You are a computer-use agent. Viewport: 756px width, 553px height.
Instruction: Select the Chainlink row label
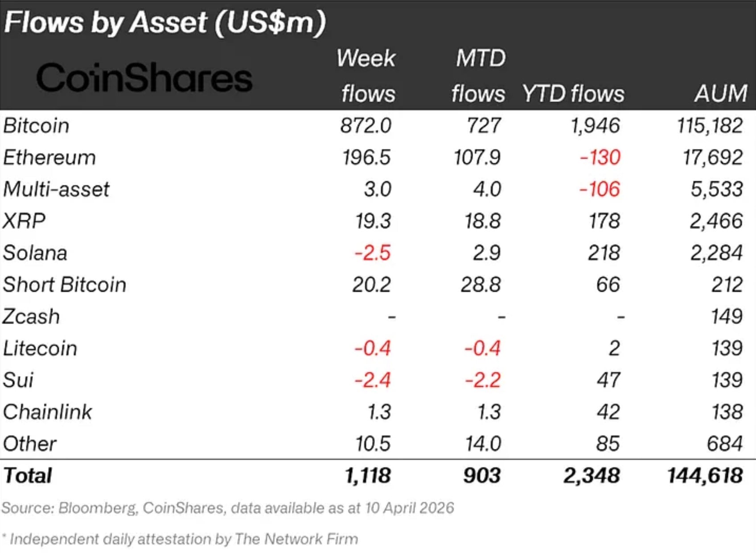click(48, 412)
